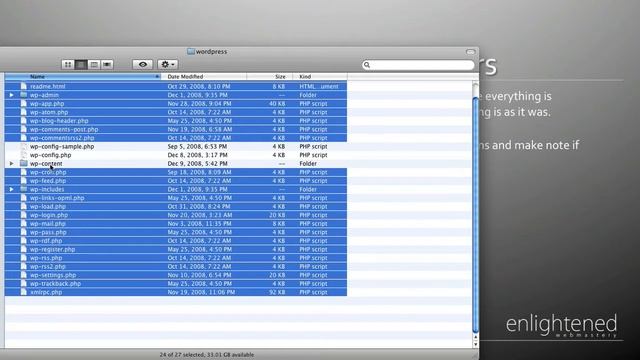The width and height of the screenshot is (640, 360).
Task: Click the scrollbar up arrow
Action: pos(475,338)
